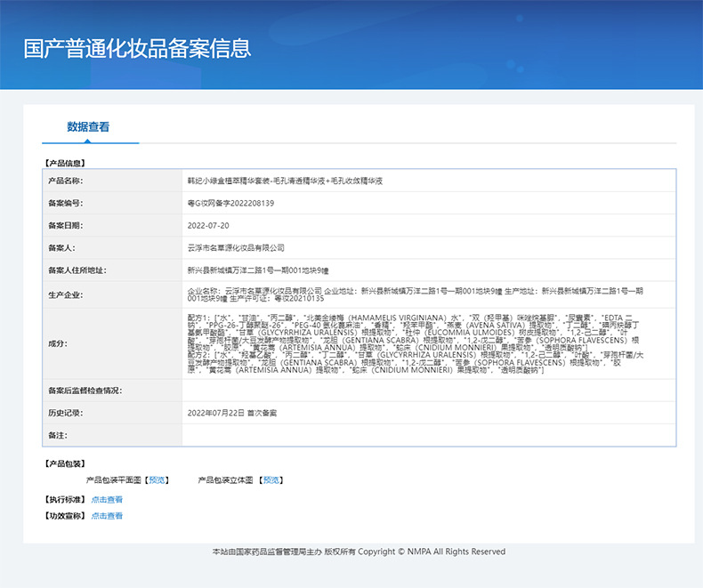Viewport: 703px width, 588px height.
Task: Select the 配方2 ingredients text
Action: (416, 363)
